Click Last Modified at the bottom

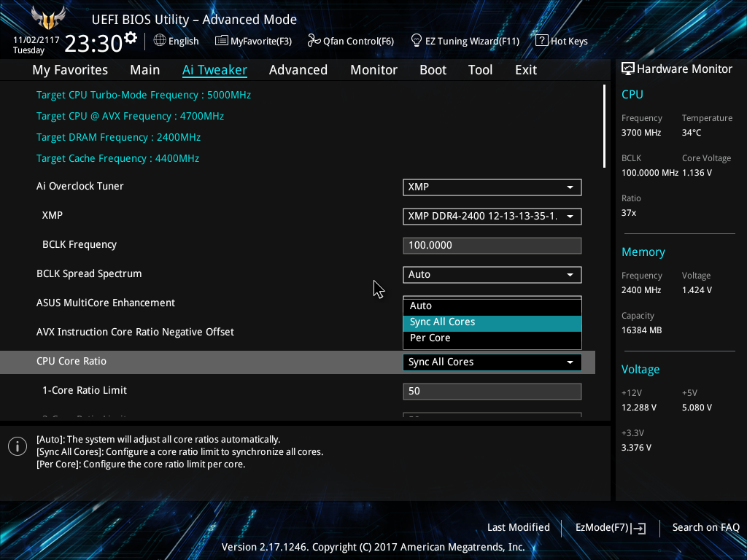point(519,528)
